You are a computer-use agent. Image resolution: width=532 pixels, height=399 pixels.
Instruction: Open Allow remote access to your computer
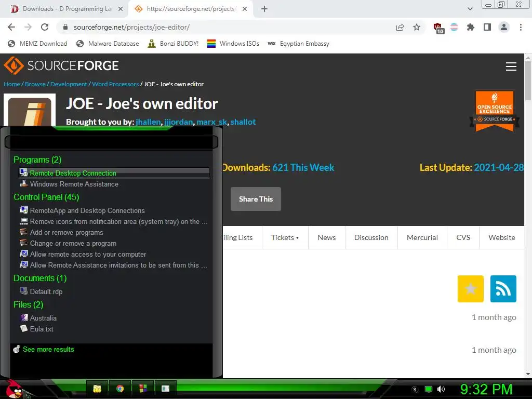point(114,254)
